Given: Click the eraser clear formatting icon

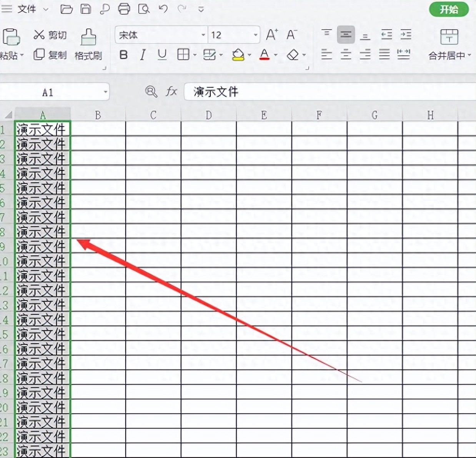Looking at the screenshot, I should 293,55.
